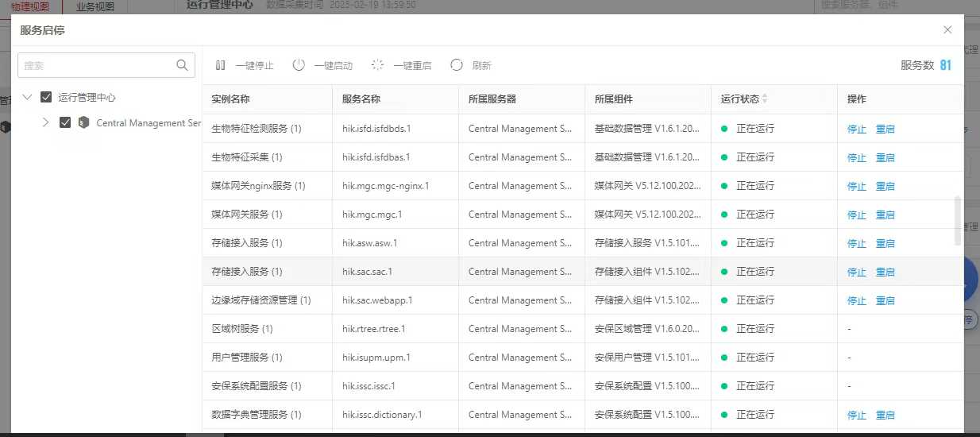
Task: Restart the hik.sac.sac.1 service
Action: tap(885, 272)
